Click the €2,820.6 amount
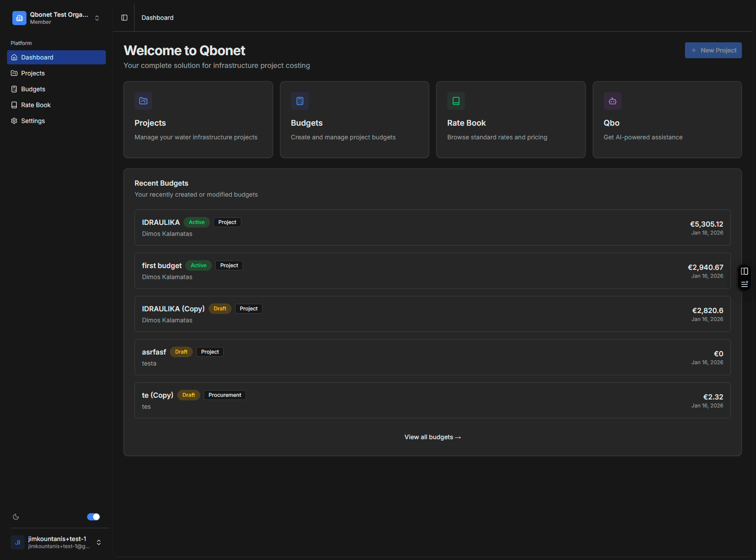 click(708, 310)
